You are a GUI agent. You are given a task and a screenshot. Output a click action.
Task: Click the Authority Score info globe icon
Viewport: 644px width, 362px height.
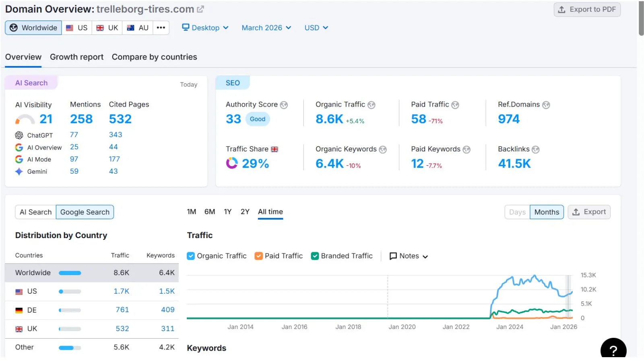(284, 105)
